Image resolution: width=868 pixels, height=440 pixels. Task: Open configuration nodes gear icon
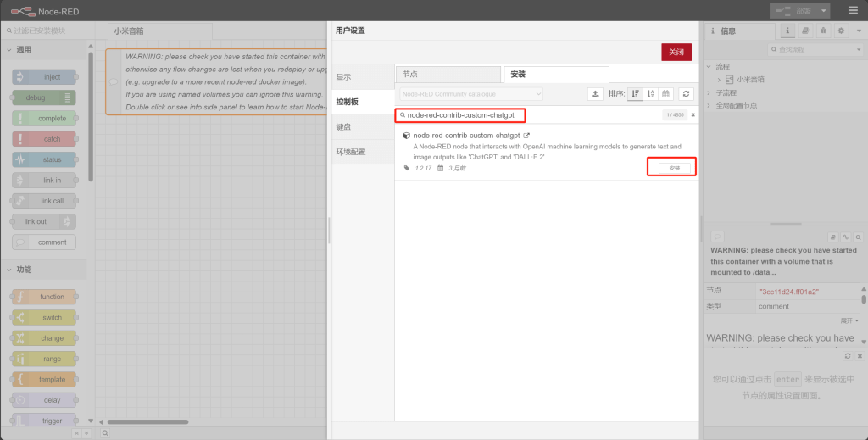[842, 31]
